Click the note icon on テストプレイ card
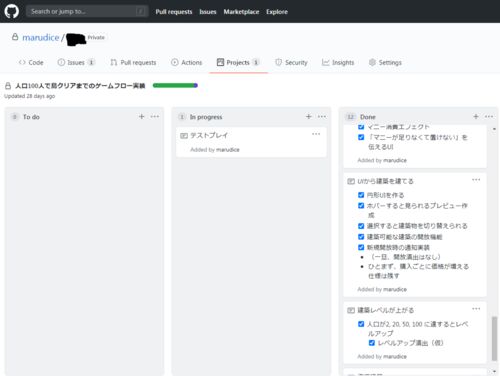 tap(184, 136)
